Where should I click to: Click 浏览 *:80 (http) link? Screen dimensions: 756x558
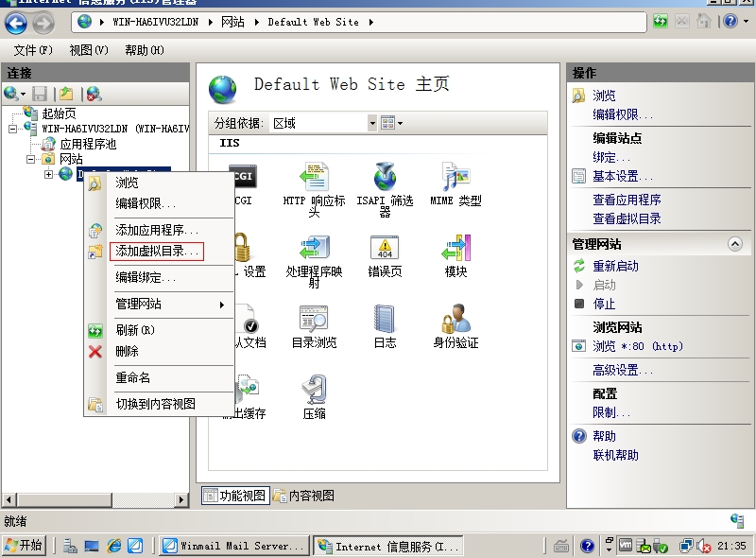[638, 346]
